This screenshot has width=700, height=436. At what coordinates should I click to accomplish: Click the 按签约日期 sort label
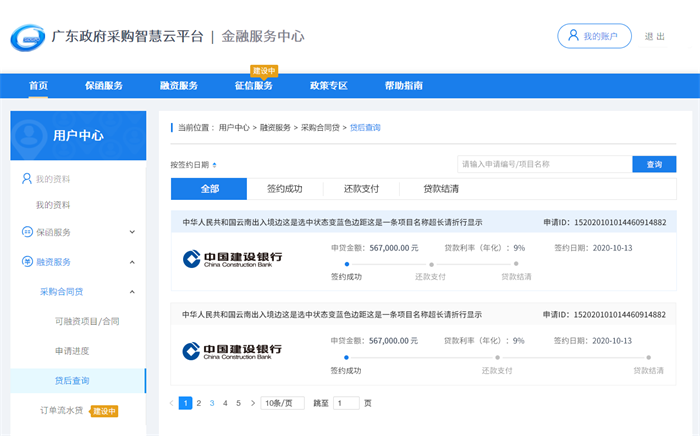(190, 165)
